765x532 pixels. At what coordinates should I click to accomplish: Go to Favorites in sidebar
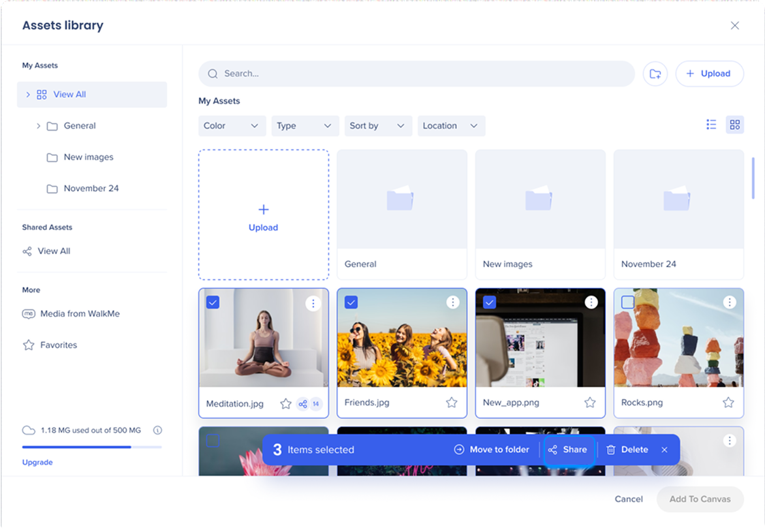(58, 345)
